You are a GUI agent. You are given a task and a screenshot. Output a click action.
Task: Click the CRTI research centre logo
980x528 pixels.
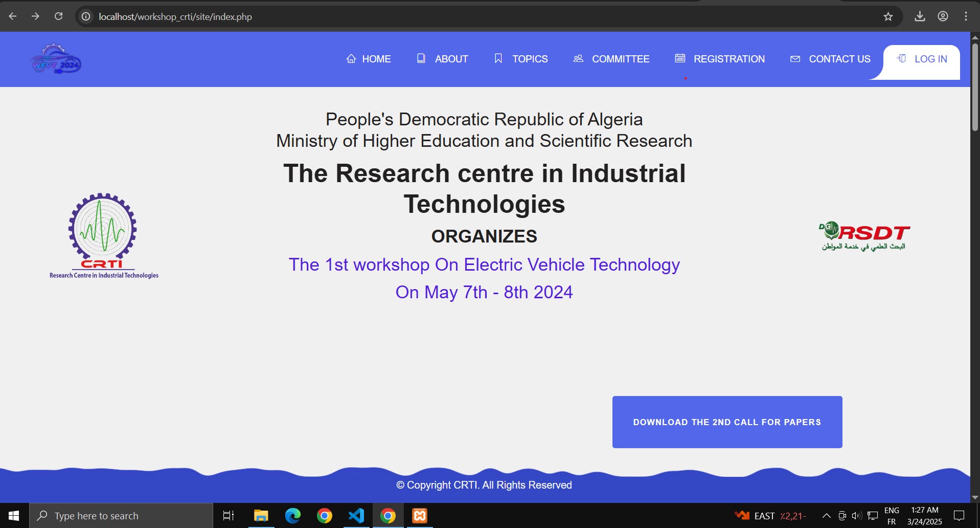[x=103, y=236]
